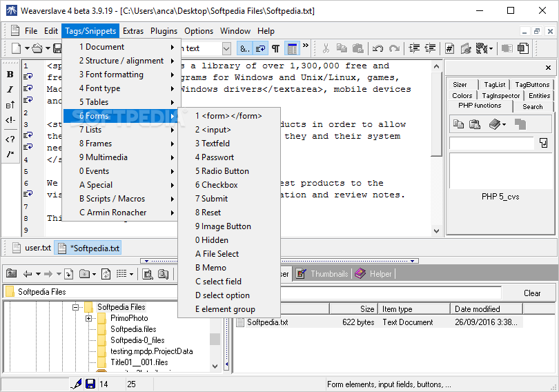
Task: Open dropdown arrow beside the gears icon
Action: click(491, 48)
